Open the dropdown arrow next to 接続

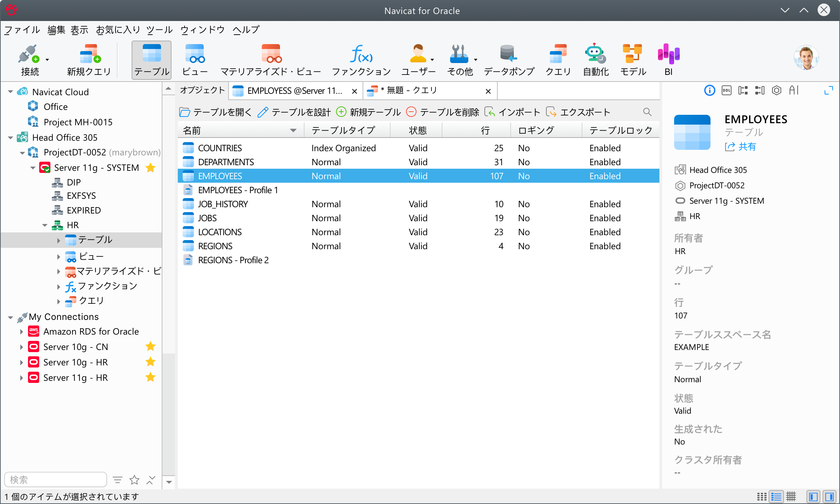pos(47,60)
